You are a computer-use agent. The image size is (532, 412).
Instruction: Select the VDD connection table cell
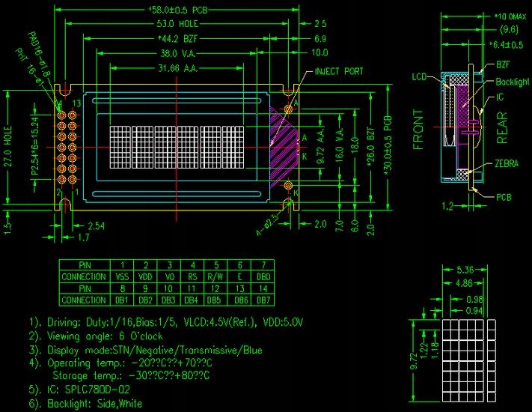[145, 277]
